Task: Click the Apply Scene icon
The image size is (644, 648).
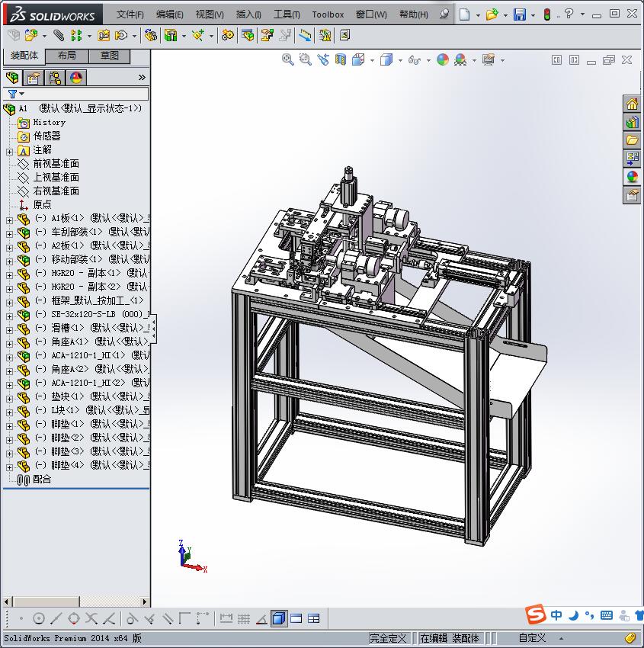Action: click(x=460, y=60)
